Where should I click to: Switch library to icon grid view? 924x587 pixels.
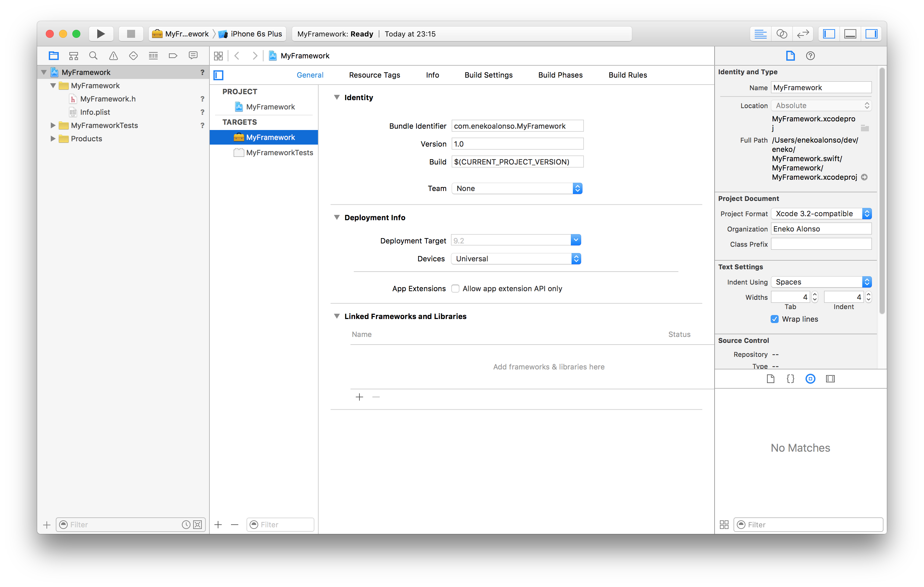click(724, 525)
